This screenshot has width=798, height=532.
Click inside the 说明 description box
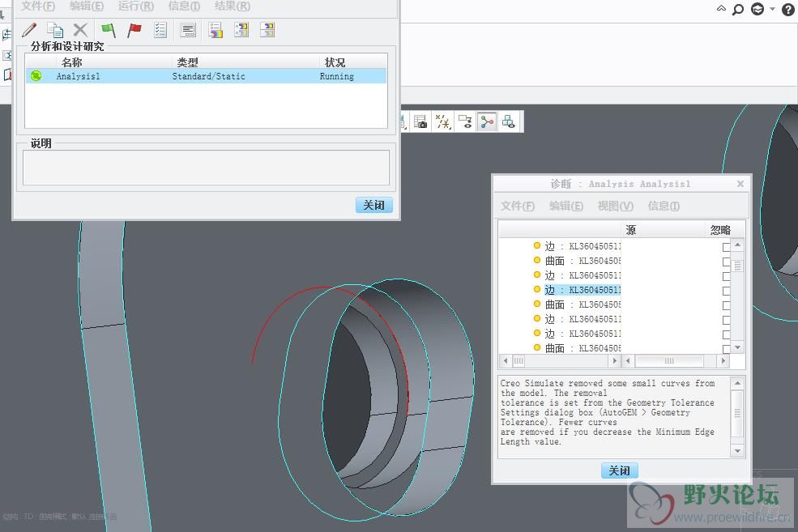206,168
